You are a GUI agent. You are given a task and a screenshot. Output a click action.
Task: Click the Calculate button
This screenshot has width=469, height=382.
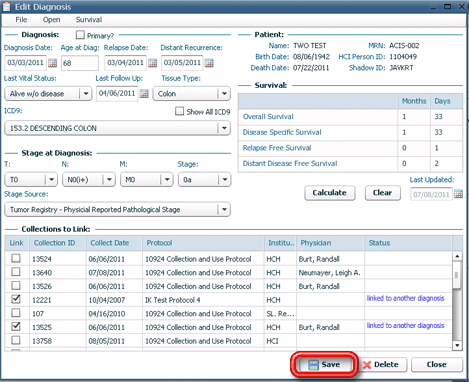[330, 193]
